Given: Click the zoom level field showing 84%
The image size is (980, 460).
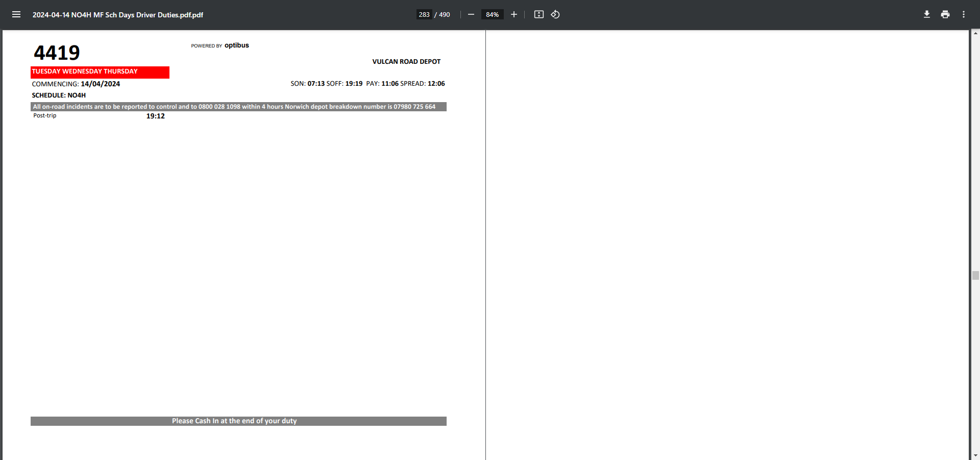Looking at the screenshot, I should tap(492, 14).
